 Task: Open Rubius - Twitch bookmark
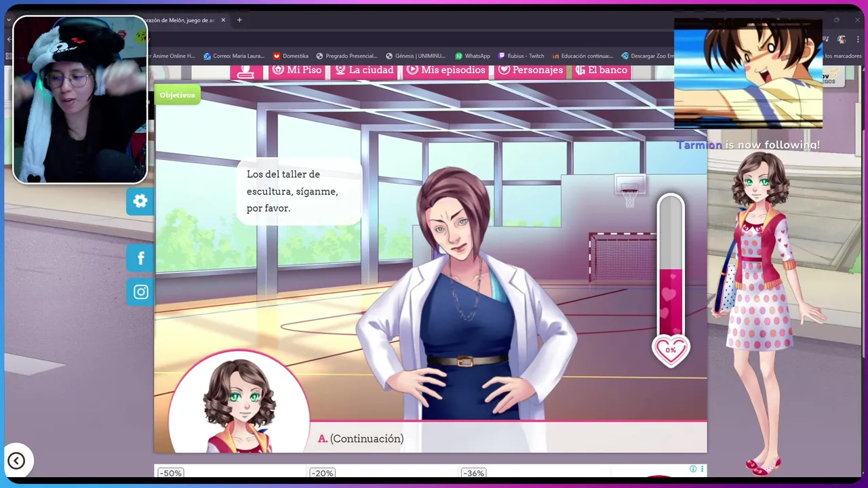pos(521,56)
